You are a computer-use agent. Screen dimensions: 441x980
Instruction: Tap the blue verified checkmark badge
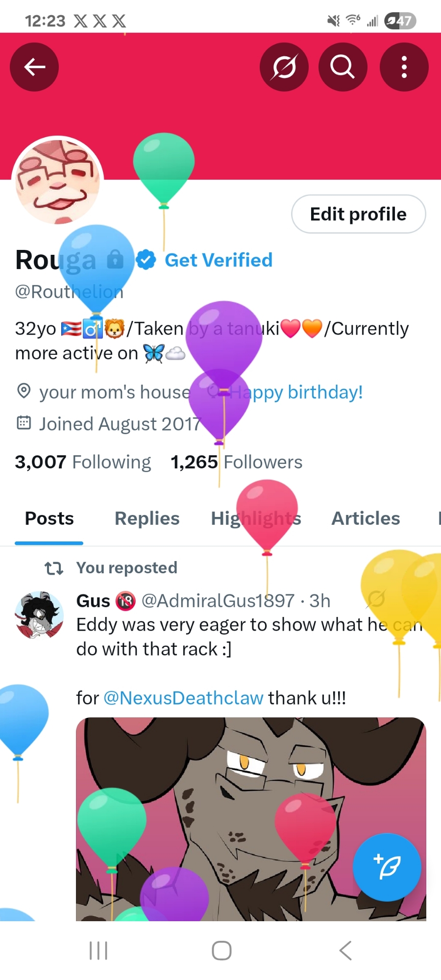point(146,260)
